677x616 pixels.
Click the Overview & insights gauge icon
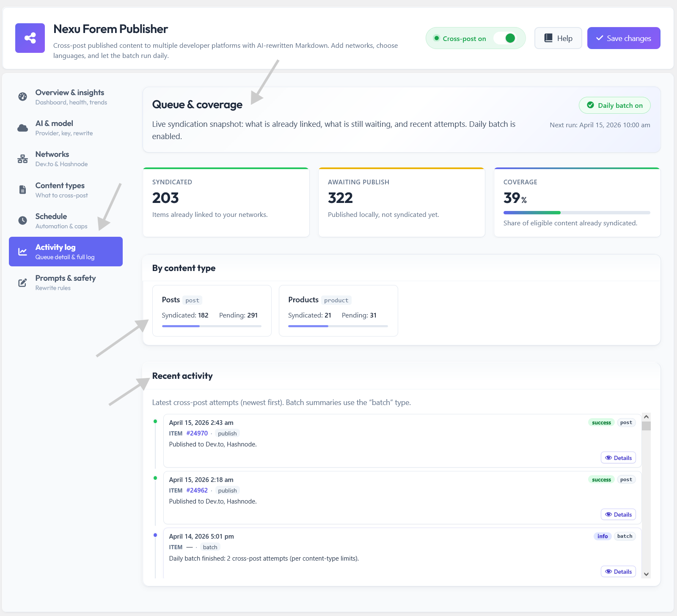point(22,96)
